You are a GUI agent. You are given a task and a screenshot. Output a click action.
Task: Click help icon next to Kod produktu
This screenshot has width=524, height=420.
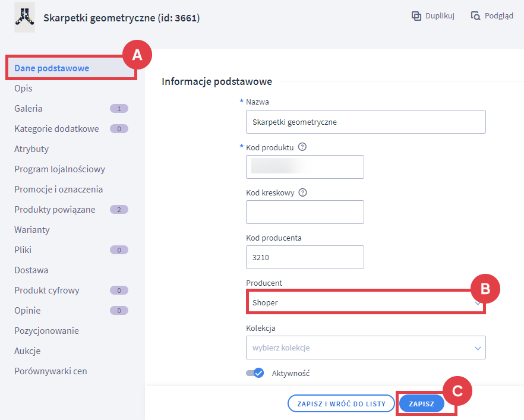302,147
